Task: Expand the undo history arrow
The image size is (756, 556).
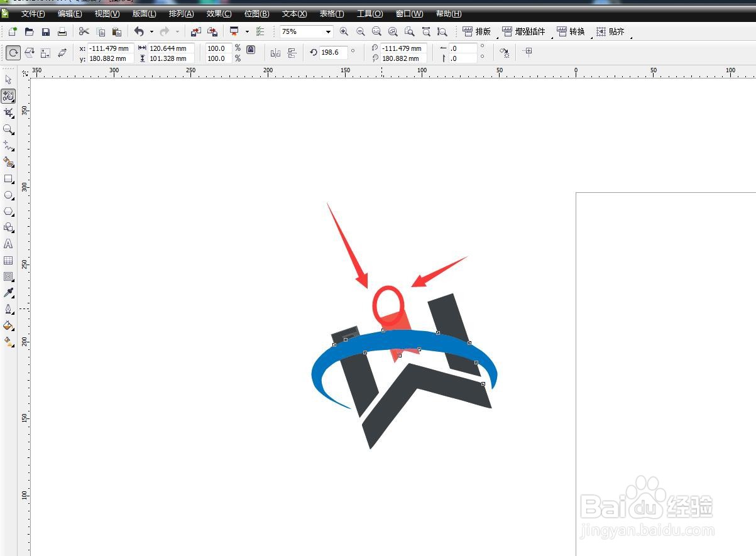Action: (151, 31)
